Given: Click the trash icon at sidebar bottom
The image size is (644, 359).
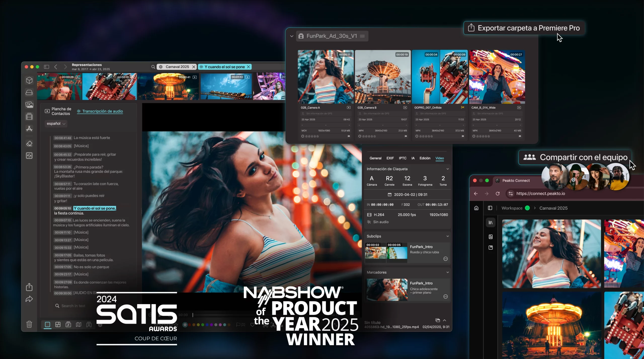Looking at the screenshot, I should coord(29,324).
